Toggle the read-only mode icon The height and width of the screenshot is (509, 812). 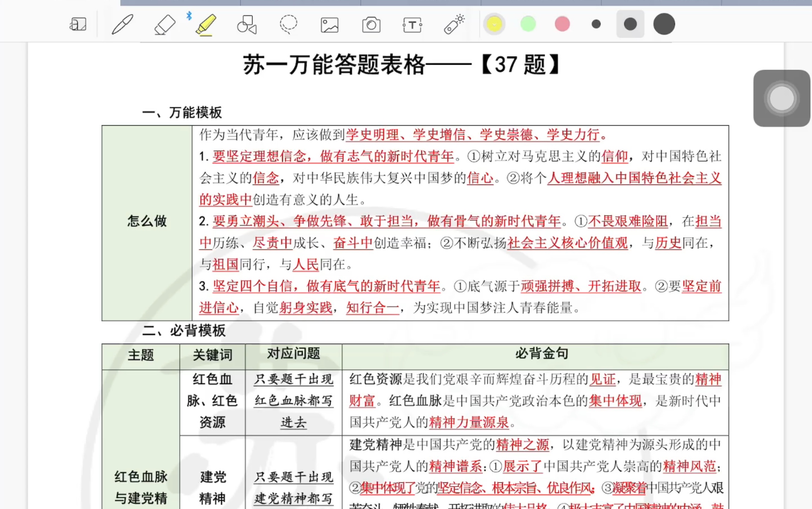tap(78, 24)
